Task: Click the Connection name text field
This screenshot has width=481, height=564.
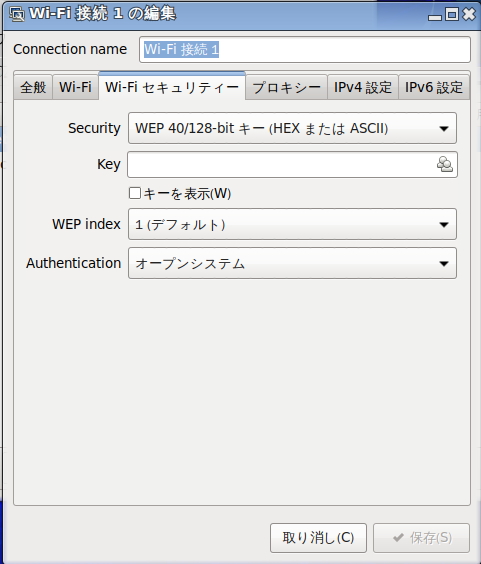Action: point(305,49)
